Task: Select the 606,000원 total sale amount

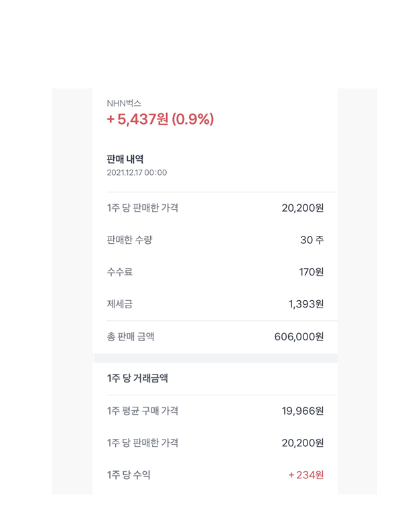Action: 299,336
